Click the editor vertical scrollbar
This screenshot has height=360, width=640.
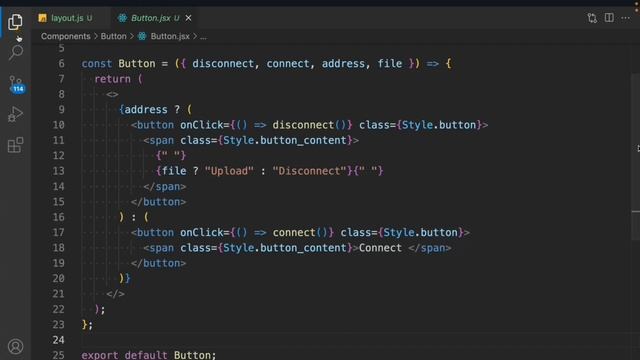[x=636, y=157]
